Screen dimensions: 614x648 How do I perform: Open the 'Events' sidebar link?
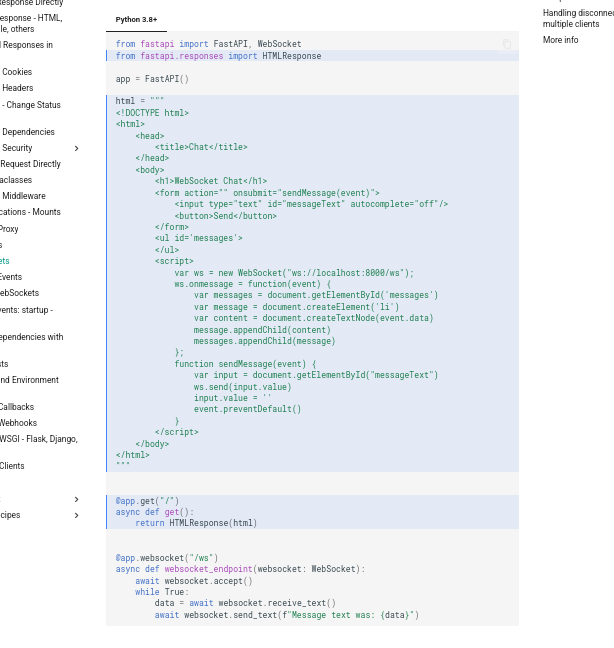[x=11, y=277]
